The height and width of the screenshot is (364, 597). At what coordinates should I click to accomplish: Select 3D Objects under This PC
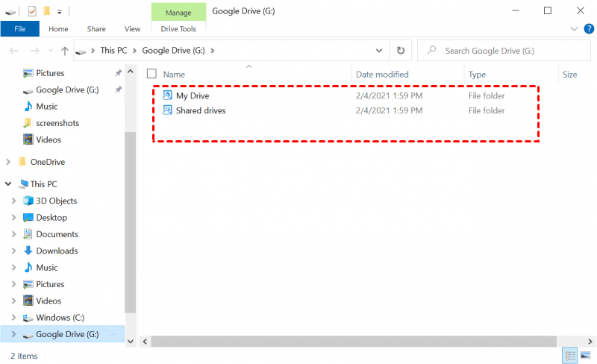[x=57, y=201]
